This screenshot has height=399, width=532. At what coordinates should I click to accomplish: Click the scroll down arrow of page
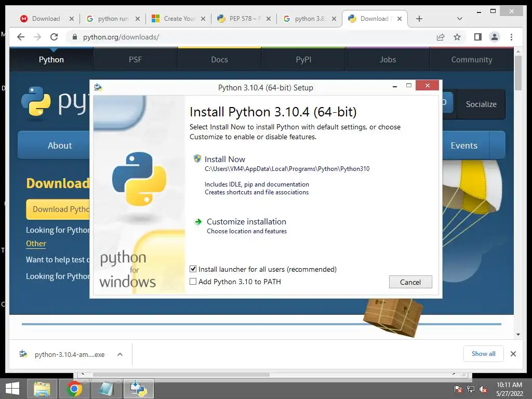[518, 335]
